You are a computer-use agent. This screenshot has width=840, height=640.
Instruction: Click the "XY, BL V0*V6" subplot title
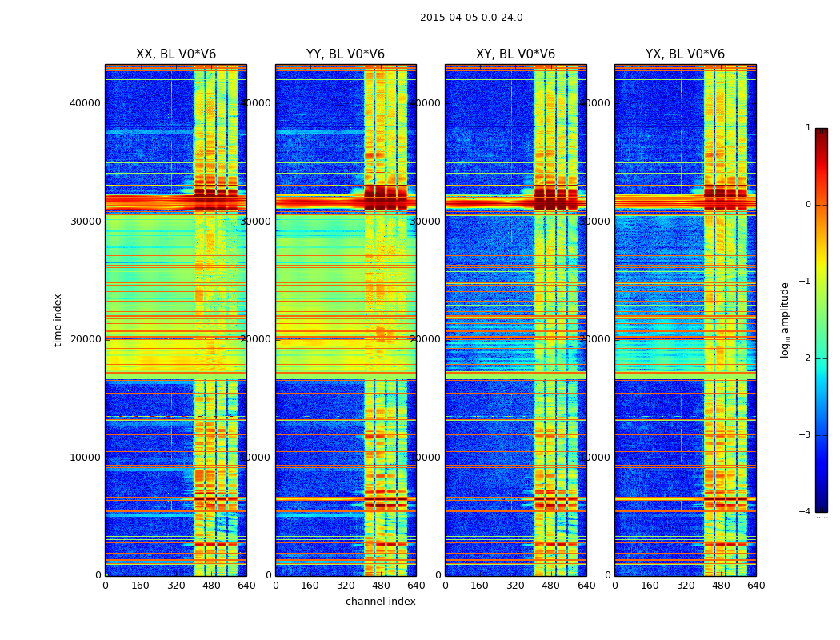pyautogui.click(x=515, y=54)
